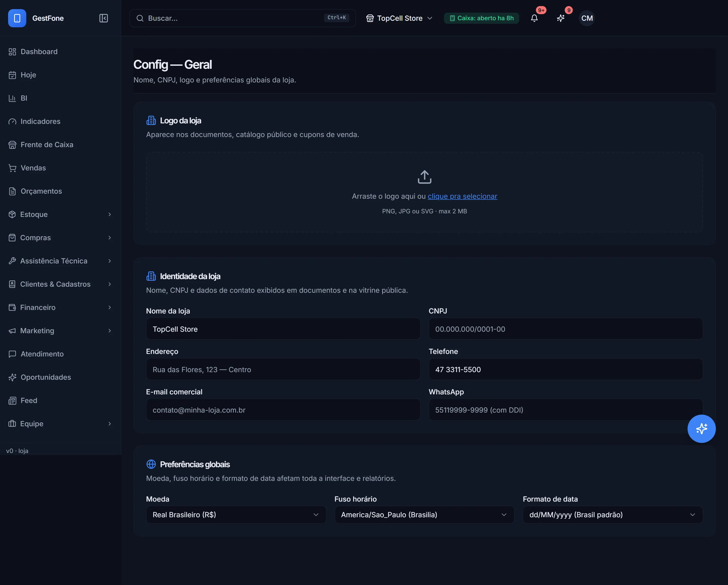Open the Moeda currency dropdown
Screen dimensions: 728x585
coord(236,515)
